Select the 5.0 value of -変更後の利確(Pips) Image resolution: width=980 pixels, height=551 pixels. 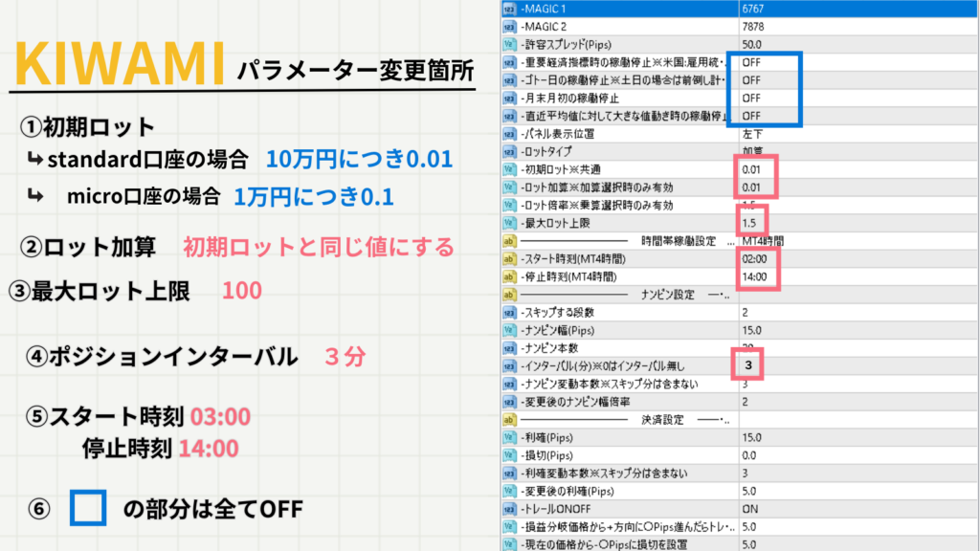click(748, 491)
